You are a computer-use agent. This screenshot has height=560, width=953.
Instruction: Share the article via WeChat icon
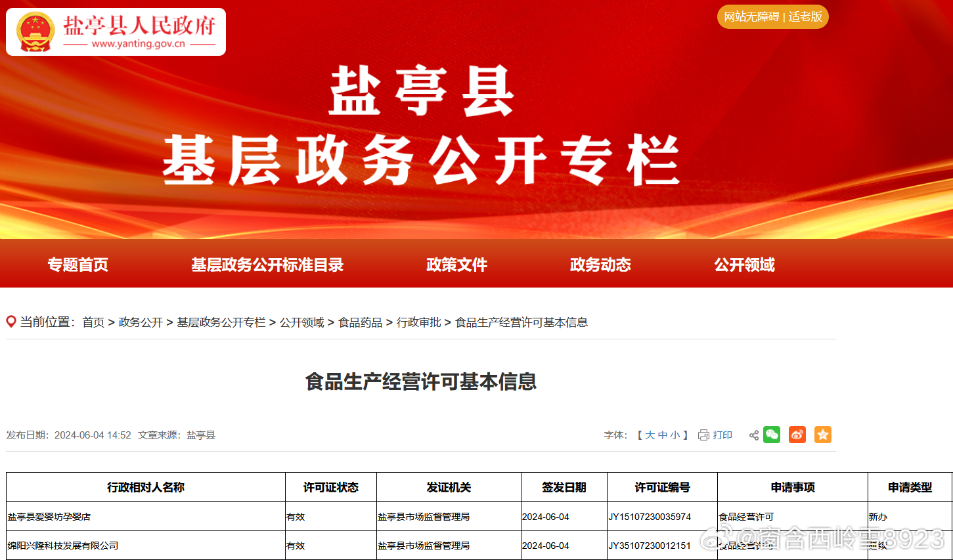(x=772, y=435)
